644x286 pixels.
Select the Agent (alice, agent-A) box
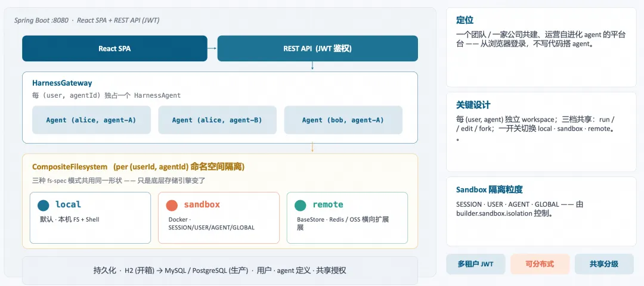(91, 120)
